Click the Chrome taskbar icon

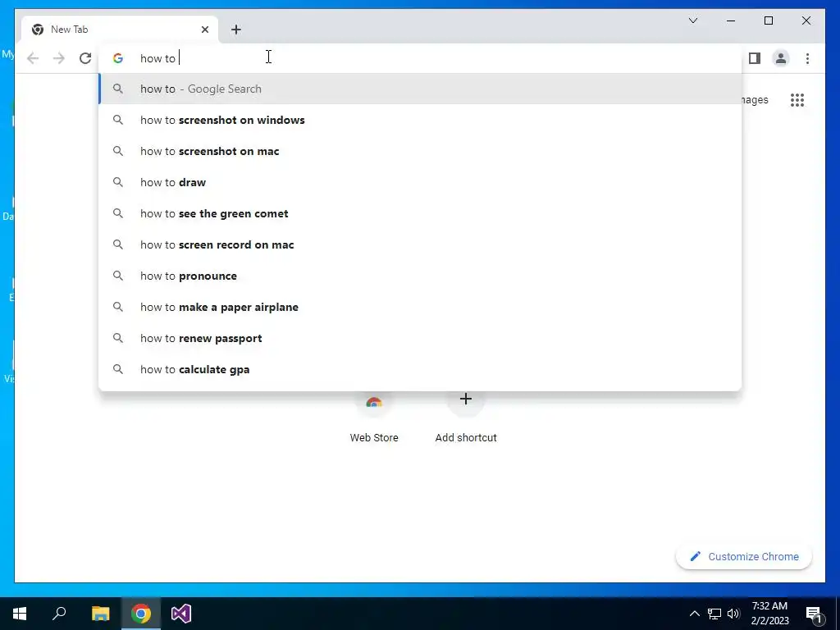pos(141,614)
